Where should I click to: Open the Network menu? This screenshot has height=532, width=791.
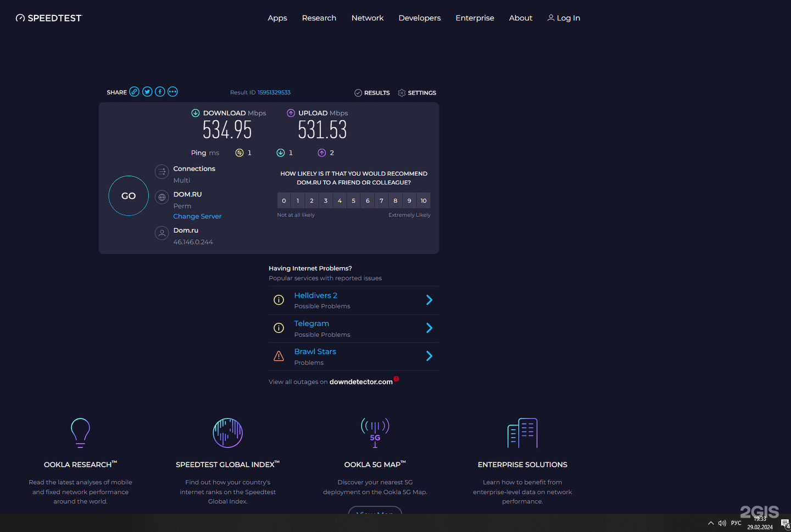[x=367, y=18]
